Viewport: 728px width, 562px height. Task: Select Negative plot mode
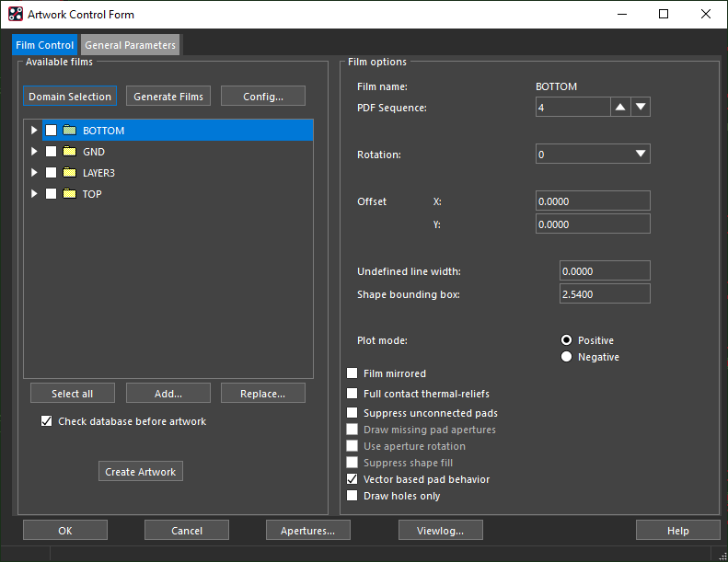[x=566, y=357]
